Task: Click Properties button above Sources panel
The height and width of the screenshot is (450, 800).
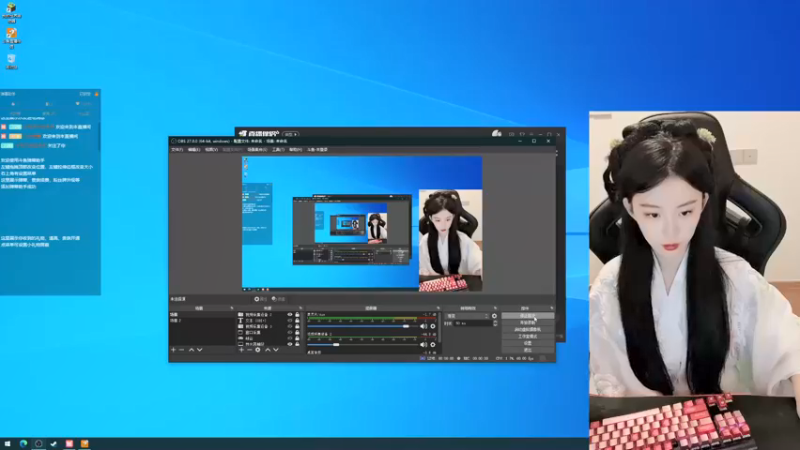Action: (x=261, y=299)
